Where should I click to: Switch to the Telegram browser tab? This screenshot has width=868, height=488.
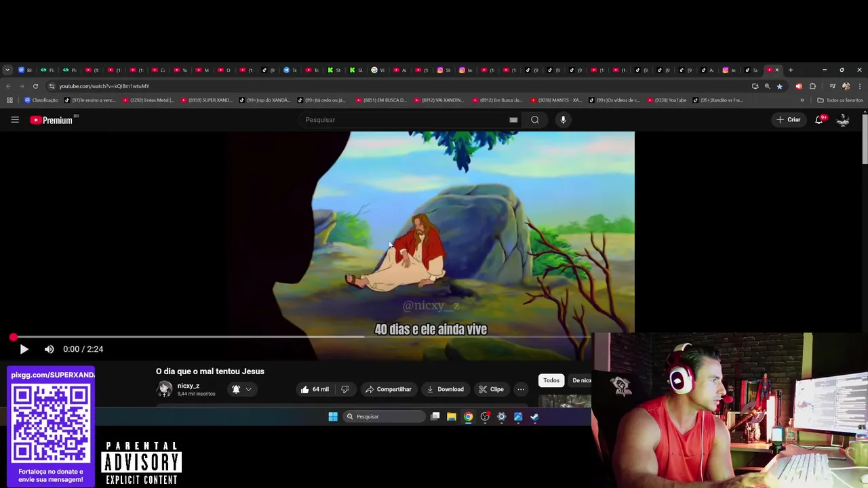(x=291, y=70)
